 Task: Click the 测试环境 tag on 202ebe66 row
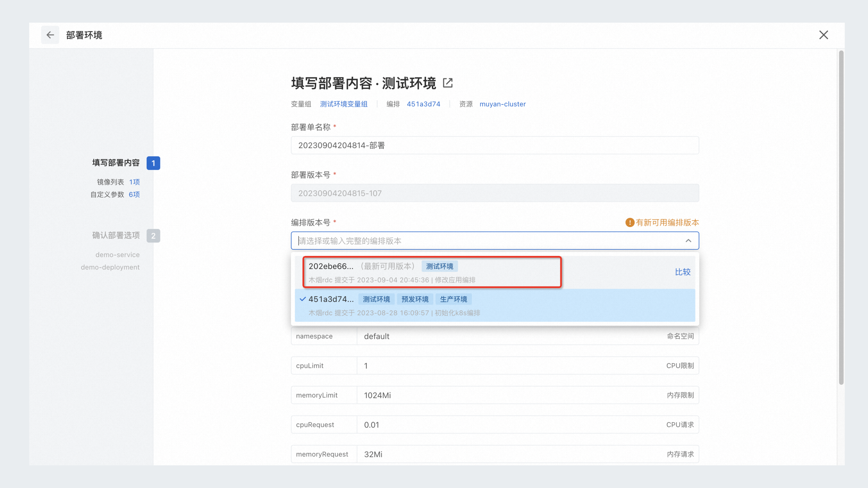coord(439,266)
